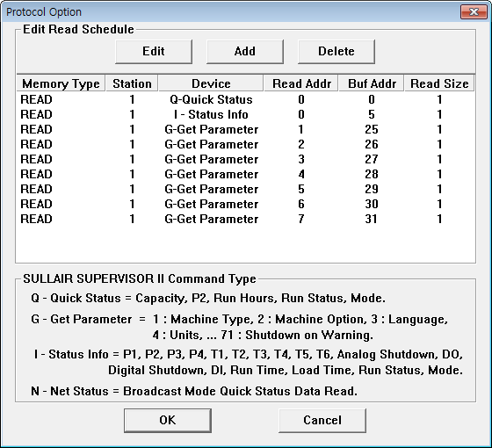Confirm the dialog with OK
Screen dimensions: 492x448
click(168, 421)
